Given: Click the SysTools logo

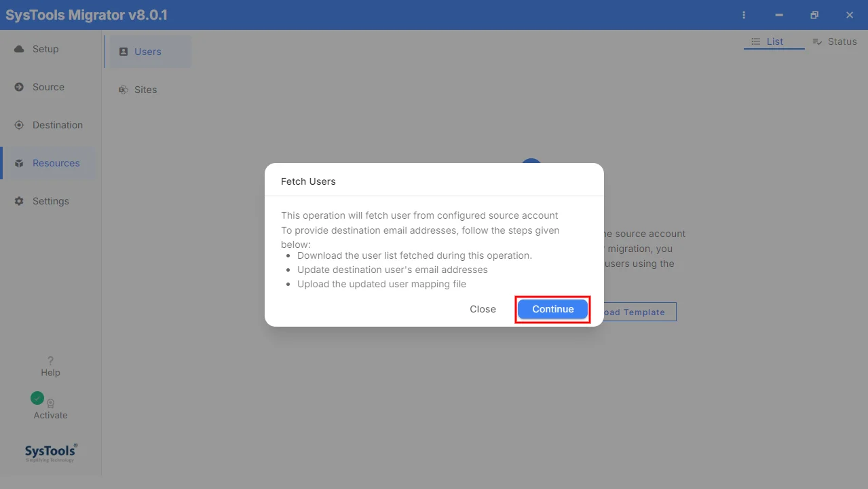Looking at the screenshot, I should [x=51, y=452].
